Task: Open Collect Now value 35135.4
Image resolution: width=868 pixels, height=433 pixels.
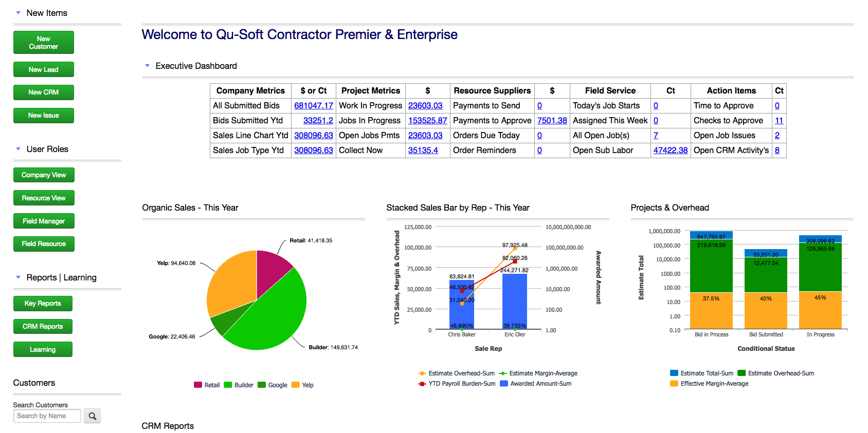Action: pyautogui.click(x=423, y=150)
